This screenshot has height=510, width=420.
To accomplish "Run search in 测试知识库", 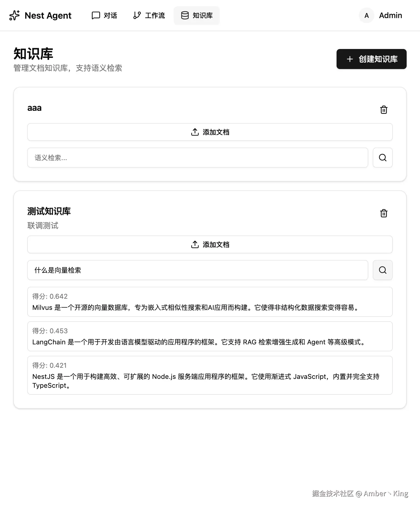I will pos(383,270).
